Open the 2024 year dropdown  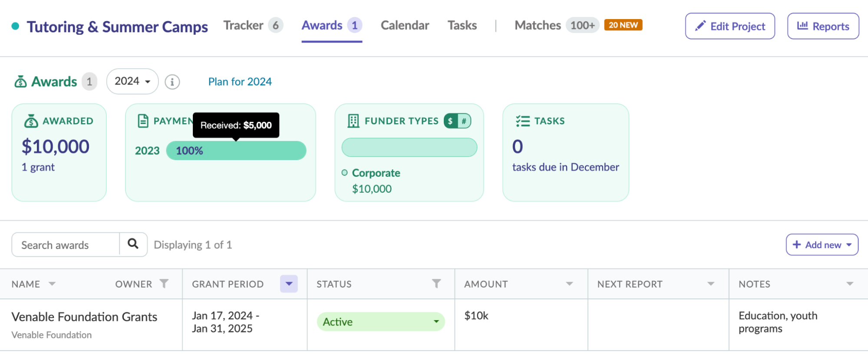pyautogui.click(x=132, y=82)
